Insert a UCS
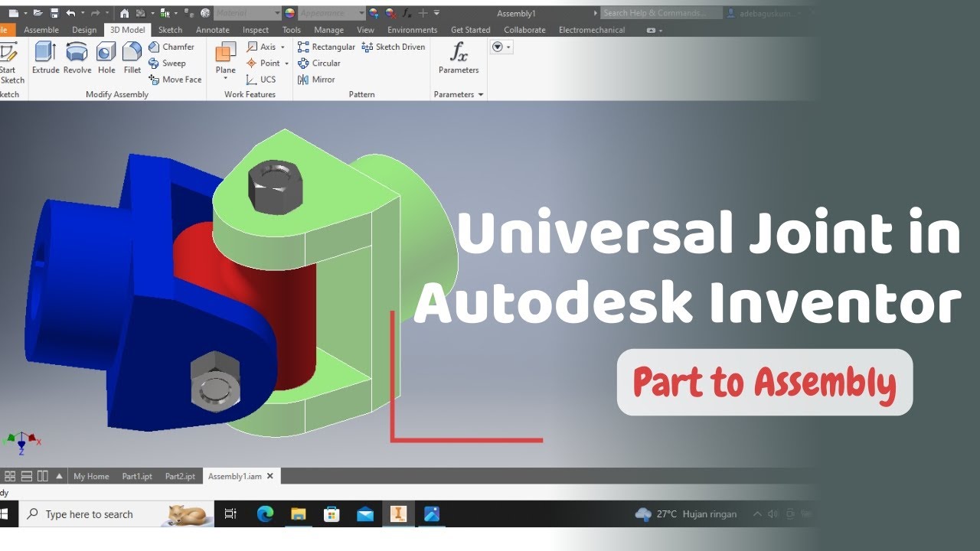 tap(261, 80)
